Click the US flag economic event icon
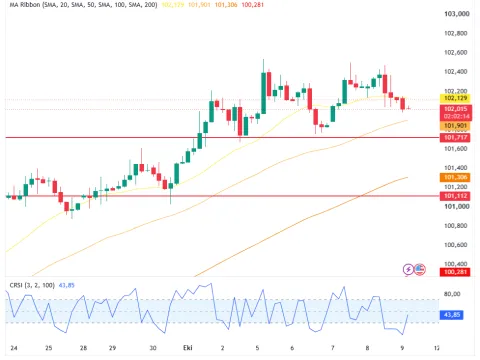The width and height of the screenshot is (480, 360). [420, 269]
